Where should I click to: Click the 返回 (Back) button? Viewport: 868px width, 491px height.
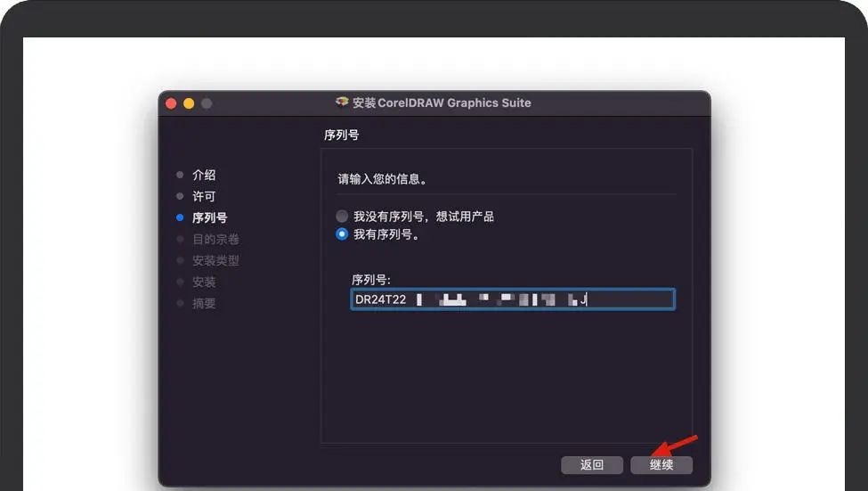(592, 465)
